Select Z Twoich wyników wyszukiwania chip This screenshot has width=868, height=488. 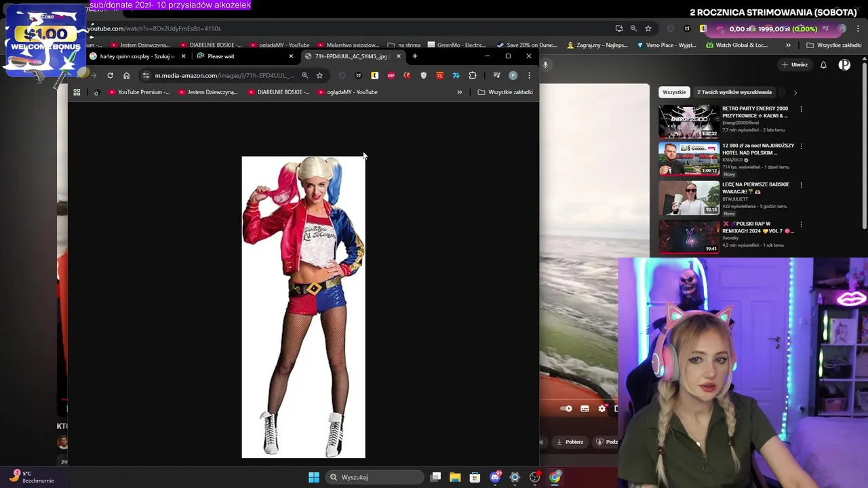click(x=734, y=92)
